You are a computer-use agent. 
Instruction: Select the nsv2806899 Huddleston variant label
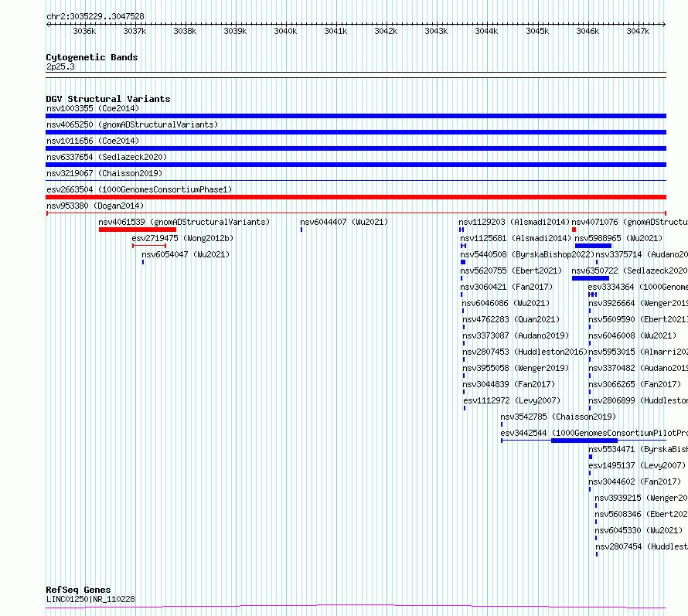click(638, 400)
